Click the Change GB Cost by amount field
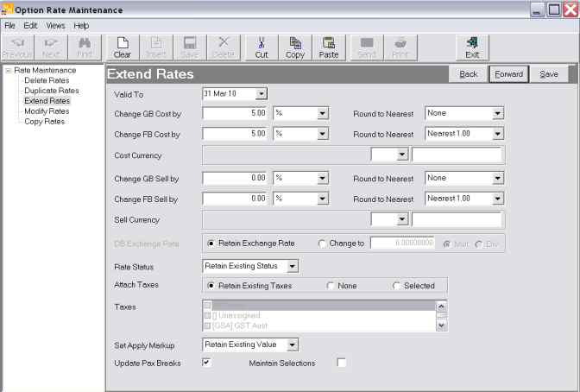This screenshot has width=580, height=392. (235, 113)
